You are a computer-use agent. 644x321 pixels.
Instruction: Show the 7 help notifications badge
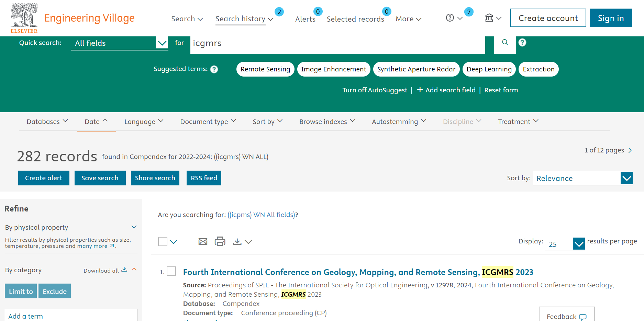469,12
